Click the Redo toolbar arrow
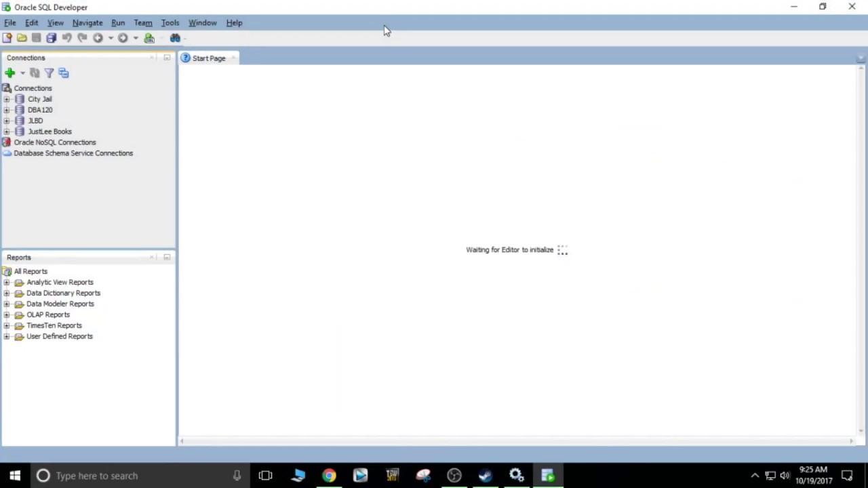This screenshot has height=488, width=868. point(82,38)
